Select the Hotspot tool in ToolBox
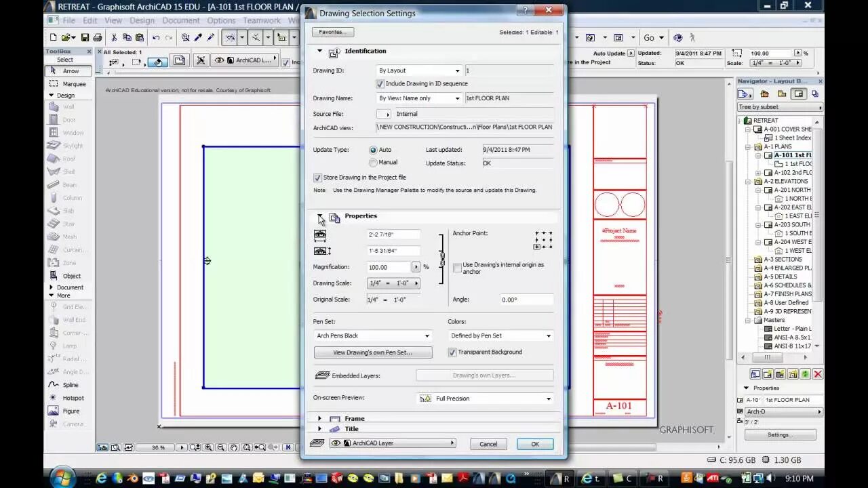The width and height of the screenshot is (868, 488). coord(69,398)
